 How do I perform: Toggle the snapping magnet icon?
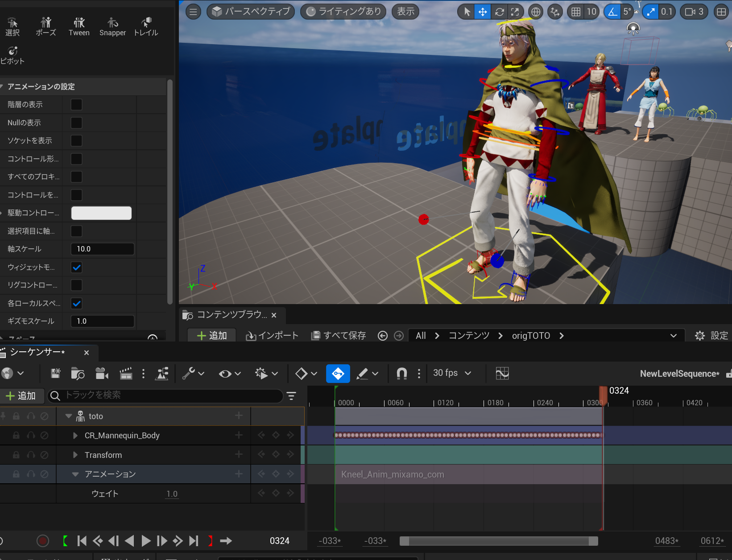click(401, 374)
